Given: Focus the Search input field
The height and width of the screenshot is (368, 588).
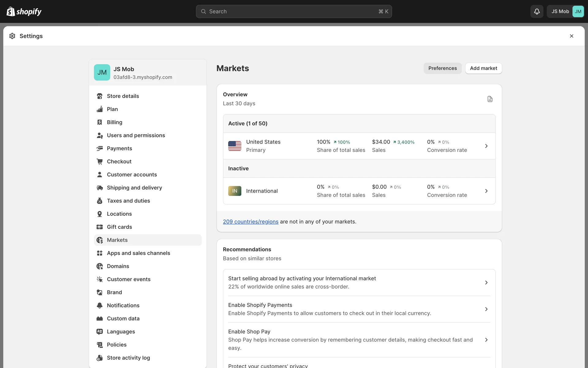Looking at the screenshot, I should point(293,11).
